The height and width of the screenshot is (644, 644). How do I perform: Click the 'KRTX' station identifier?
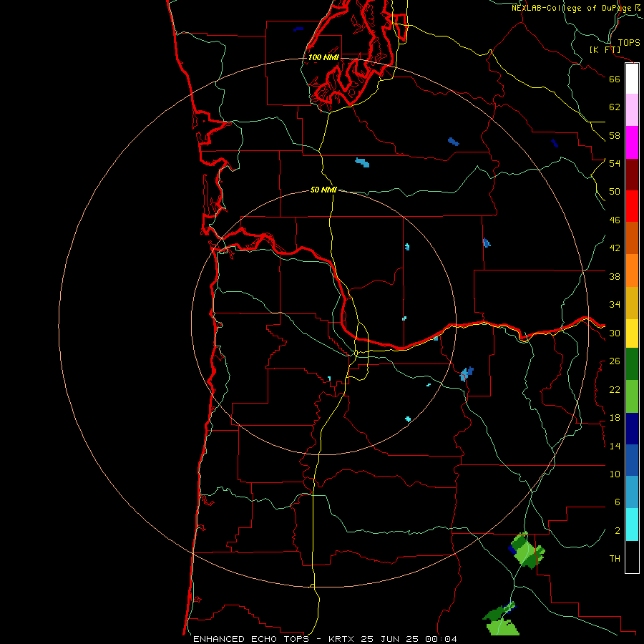click(x=341, y=639)
